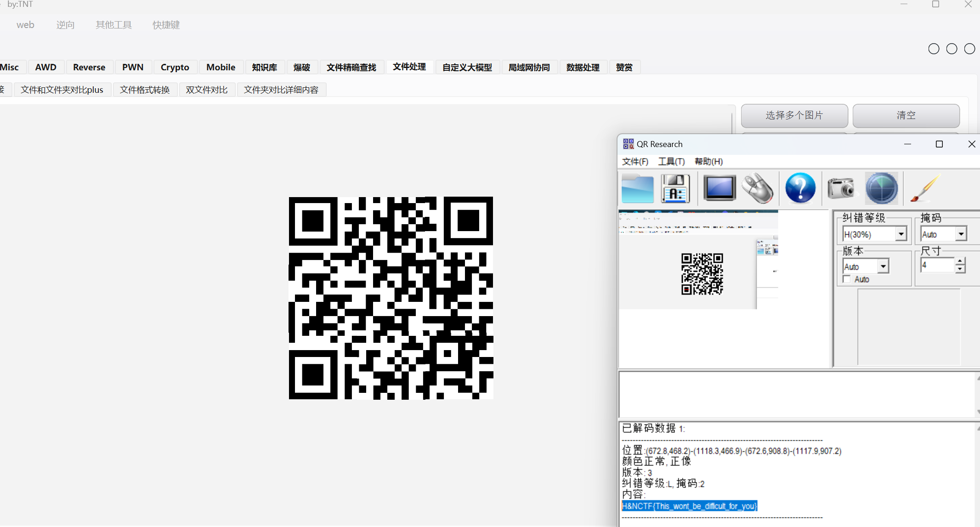
Task: Maximize the main TNT tool window
Action: [935, 4]
